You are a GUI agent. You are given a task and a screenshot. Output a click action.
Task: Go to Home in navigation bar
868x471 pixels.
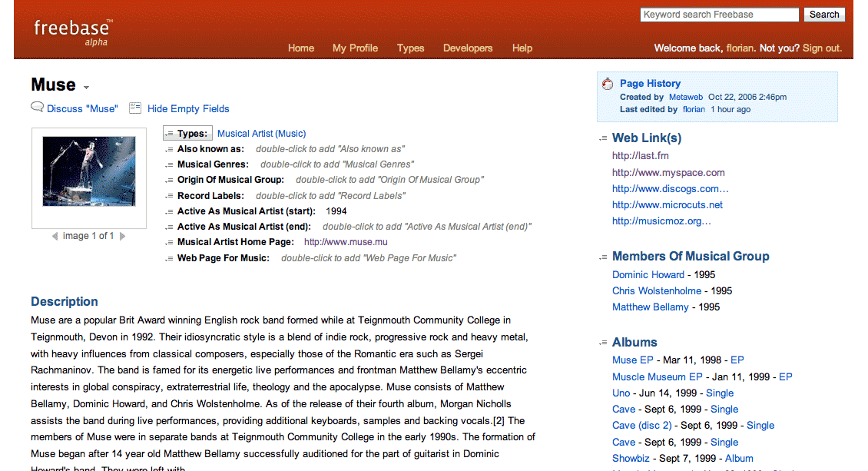(x=300, y=48)
